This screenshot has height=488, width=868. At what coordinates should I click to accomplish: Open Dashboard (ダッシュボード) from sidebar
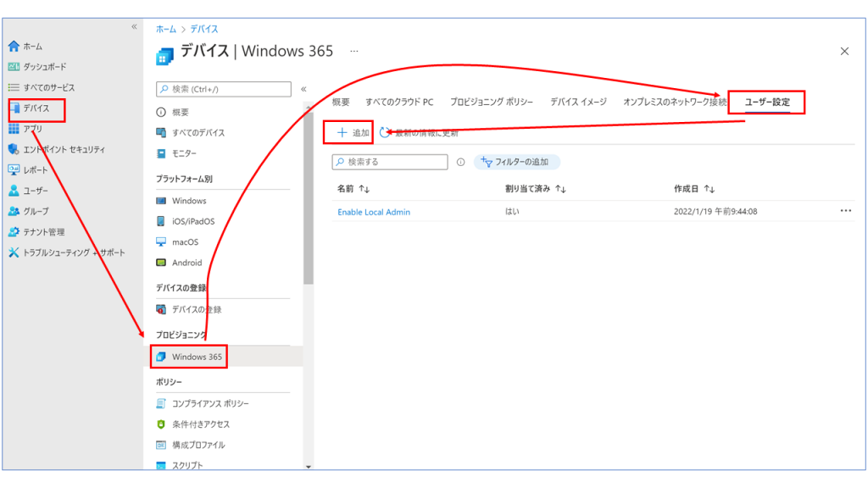click(14, 67)
